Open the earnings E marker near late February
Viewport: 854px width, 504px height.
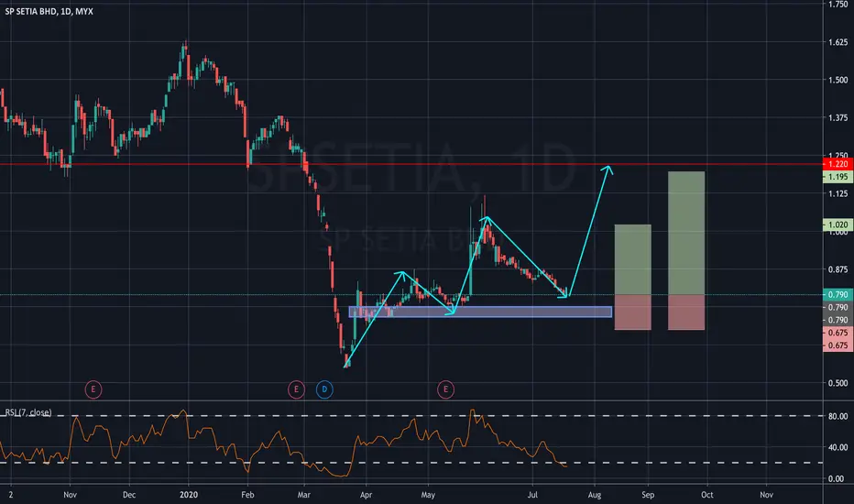click(x=296, y=389)
